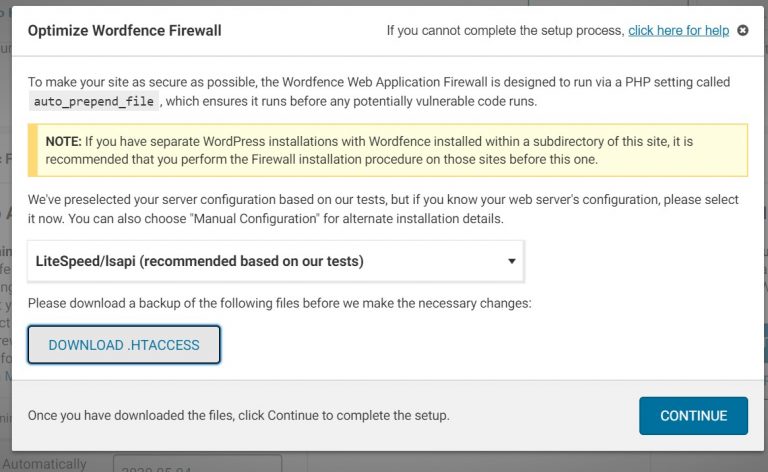Click the 'To make your site as secure' paragraph
Viewport: 768px width, 472px height.
tap(379, 92)
